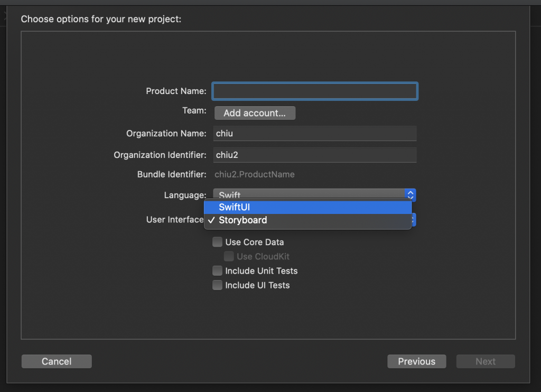Click the Organization Name field containing chiu
Viewport: 541px width, 392px height.
[315, 134]
